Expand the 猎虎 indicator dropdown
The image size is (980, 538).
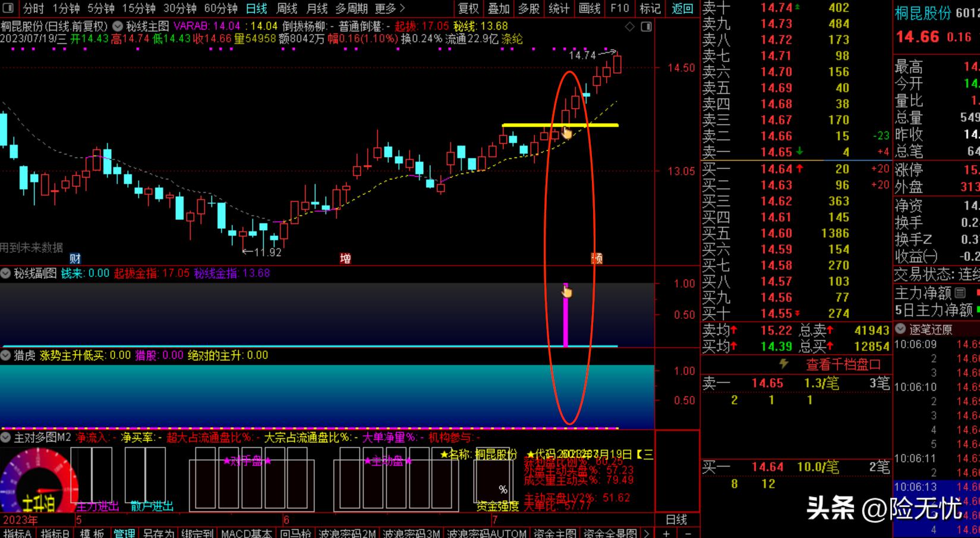click(x=6, y=355)
